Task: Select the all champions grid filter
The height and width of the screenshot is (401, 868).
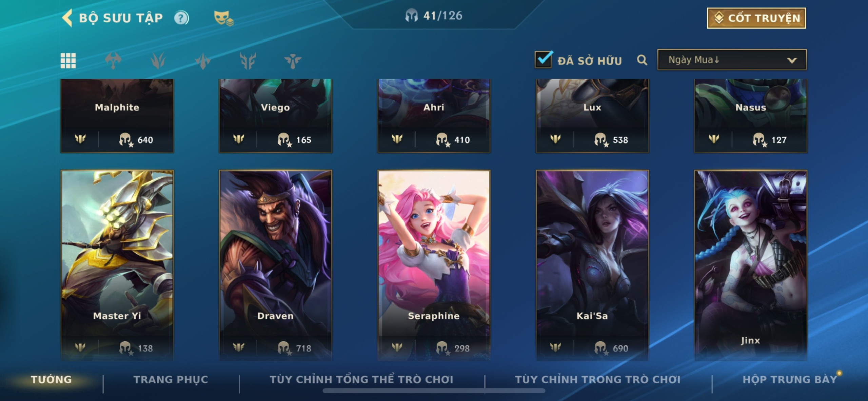Action: 68,61
